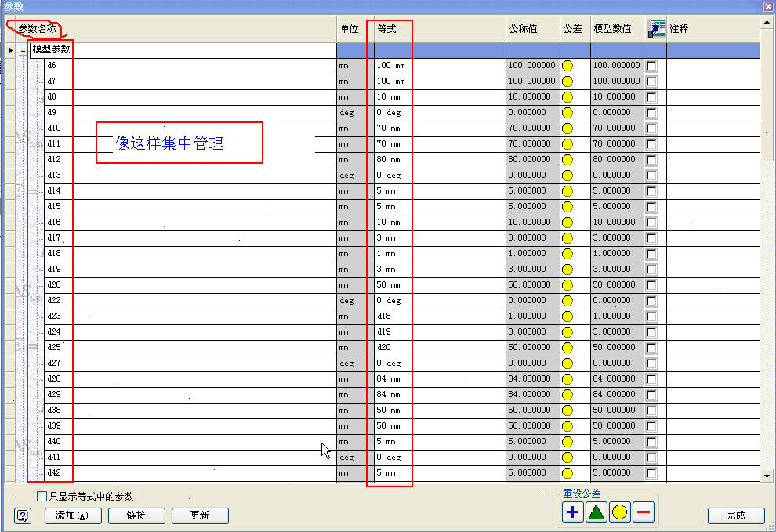Click the yellow tolerance circle in row d28
The height and width of the screenshot is (532, 776).
(x=567, y=379)
